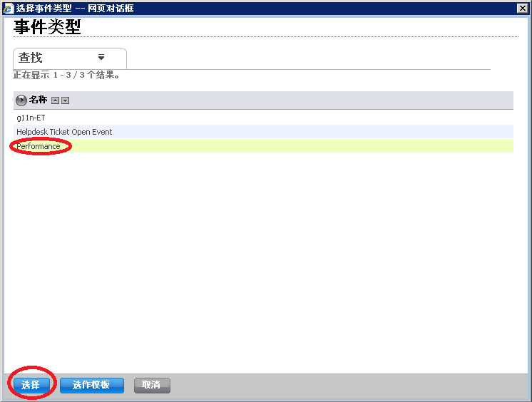Click the 名称 column header

(x=38, y=100)
